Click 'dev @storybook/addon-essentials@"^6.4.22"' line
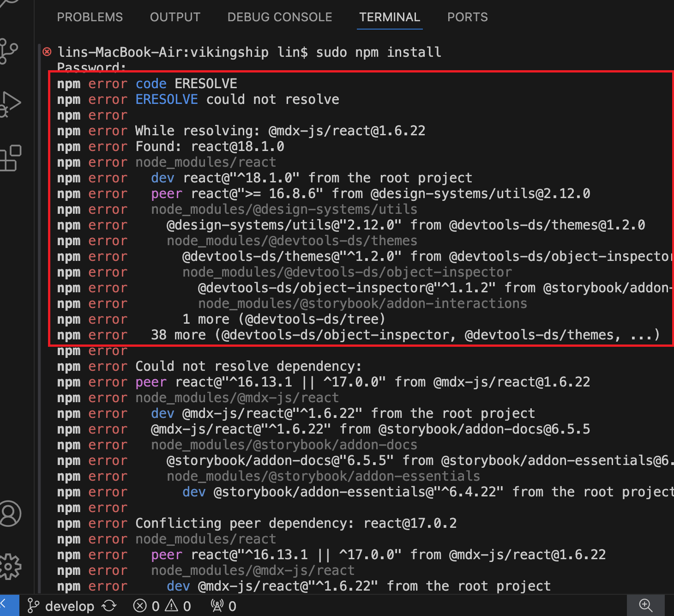This screenshot has width=674, height=616. point(428,492)
